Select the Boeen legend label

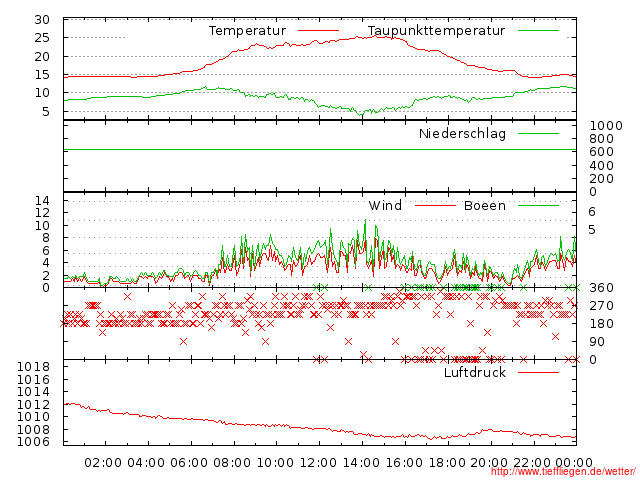pos(484,206)
